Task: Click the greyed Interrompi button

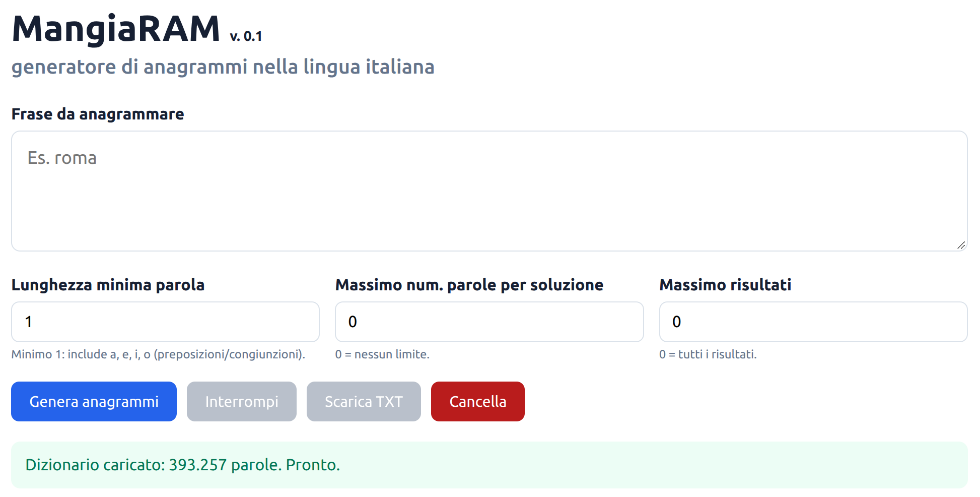Action: click(242, 401)
